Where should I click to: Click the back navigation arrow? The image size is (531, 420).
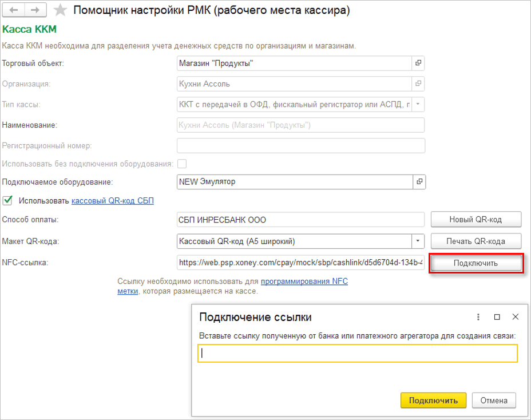coord(14,10)
